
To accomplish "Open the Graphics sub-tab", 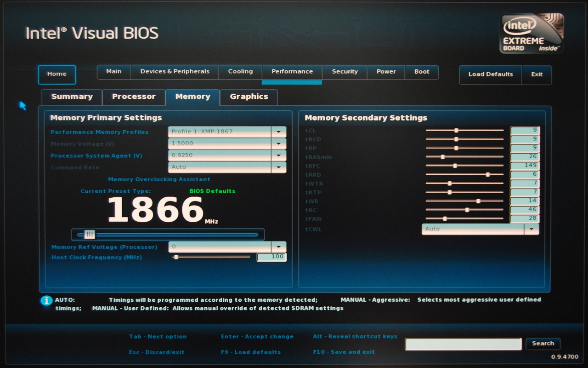I will [x=249, y=97].
